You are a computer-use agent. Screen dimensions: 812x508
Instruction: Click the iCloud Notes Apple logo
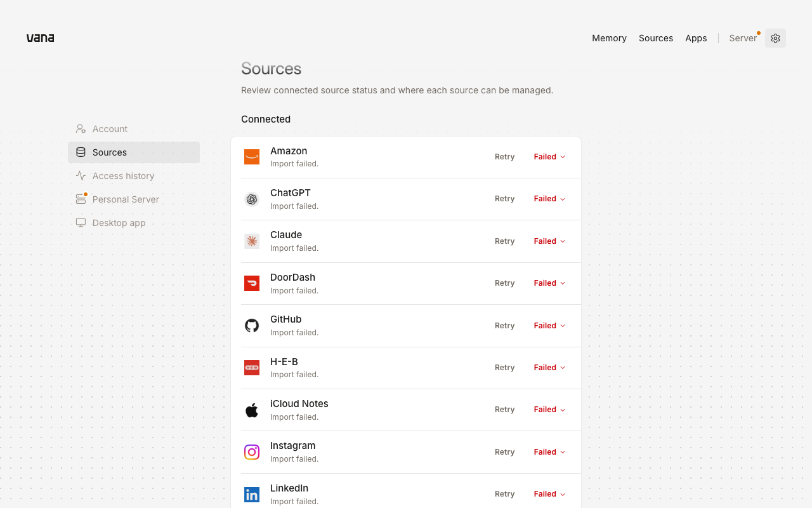coord(252,410)
